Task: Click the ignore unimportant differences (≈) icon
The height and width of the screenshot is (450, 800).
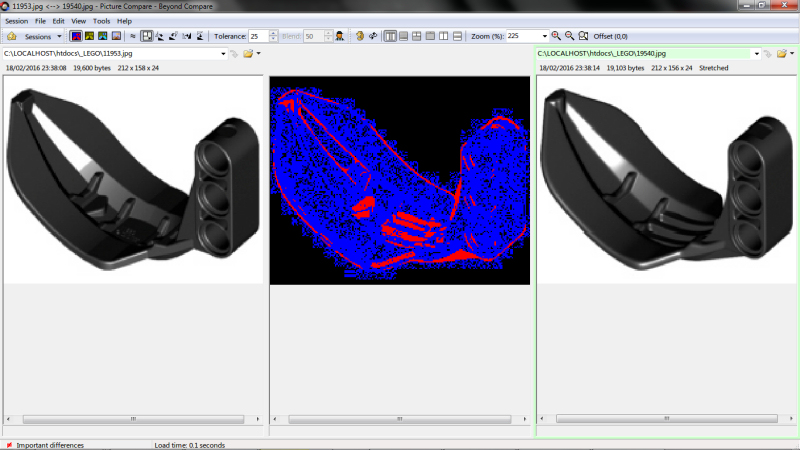Action: coord(133,36)
